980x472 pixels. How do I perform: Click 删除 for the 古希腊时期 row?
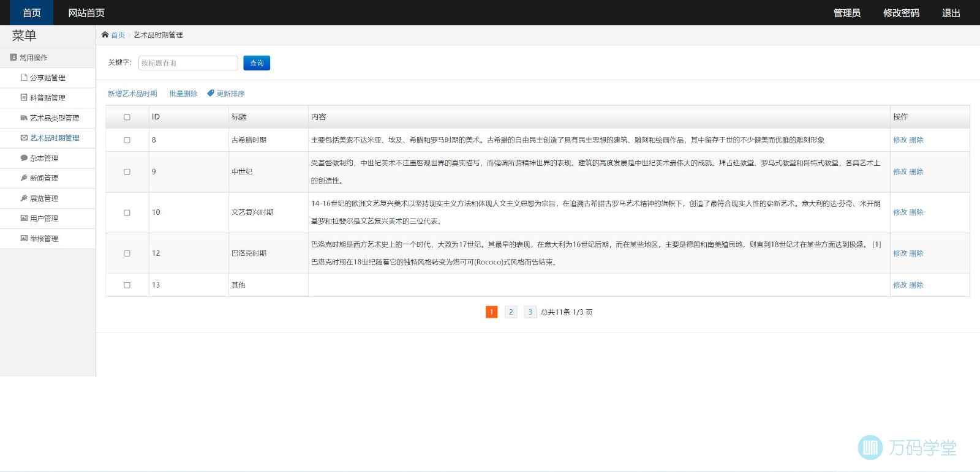tap(916, 140)
